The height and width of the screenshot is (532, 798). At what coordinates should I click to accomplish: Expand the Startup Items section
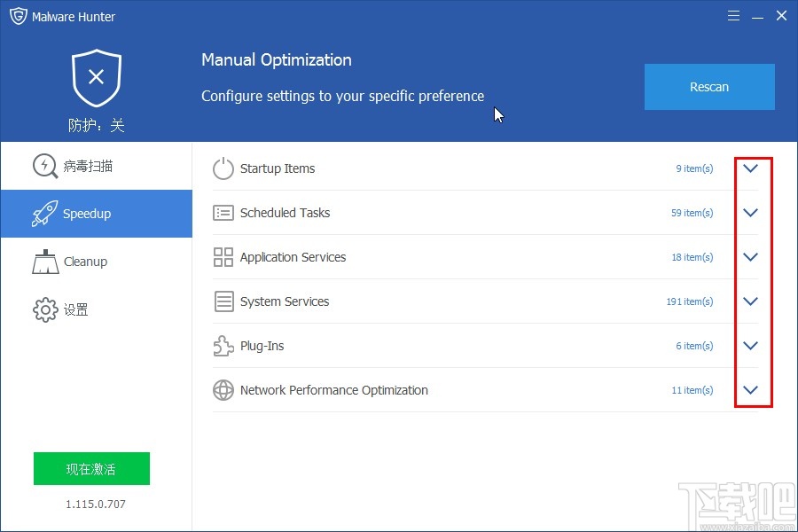[x=750, y=168]
